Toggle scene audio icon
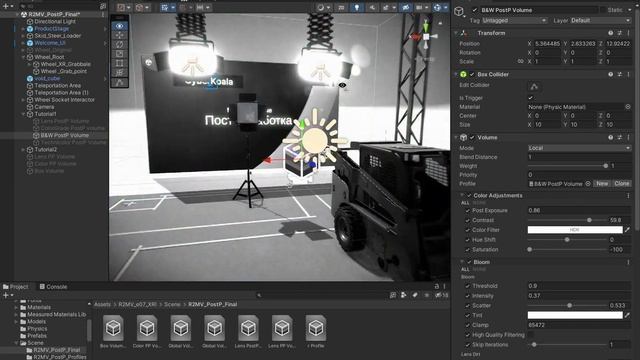This screenshot has height=360, width=640. click(372, 7)
